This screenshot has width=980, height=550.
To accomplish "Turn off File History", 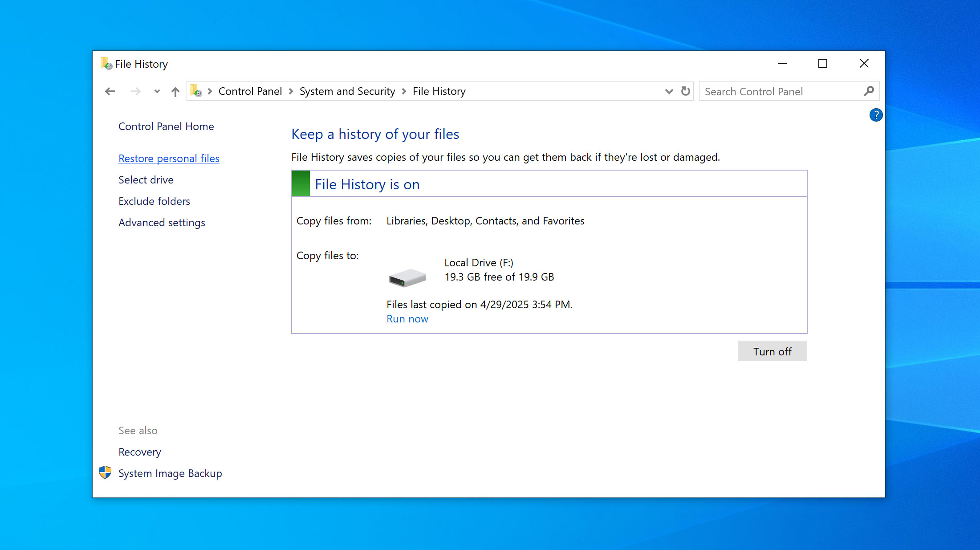I will click(772, 351).
